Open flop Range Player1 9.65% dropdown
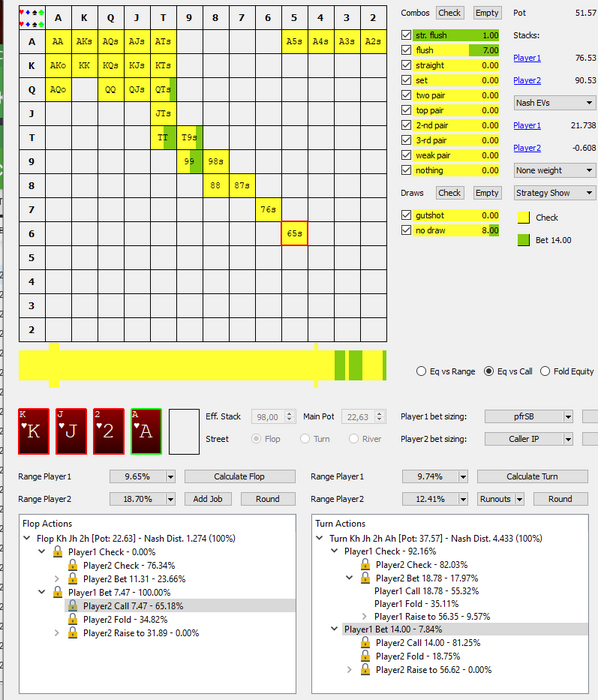Screen dimensions: 598x700 tap(142, 476)
